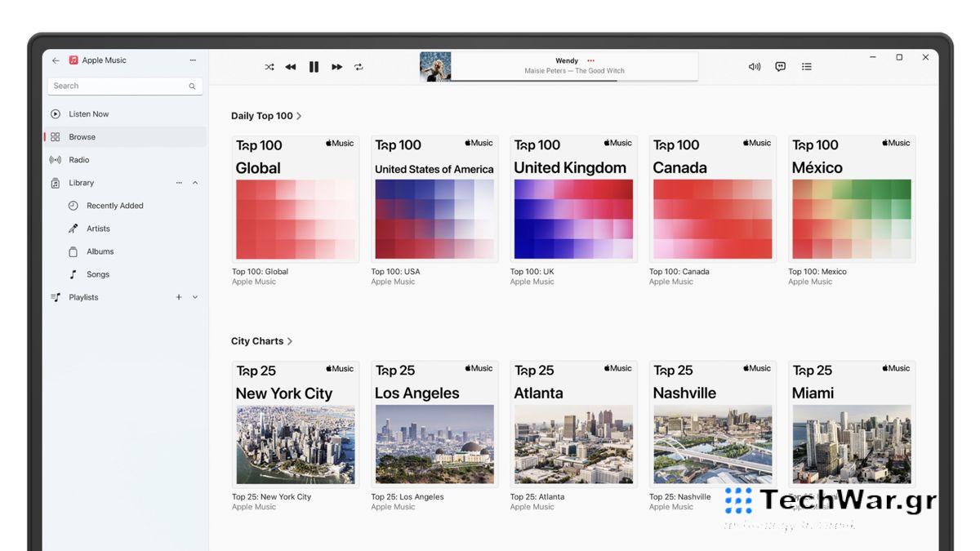
Task: Enable repeat mode
Action: click(x=359, y=67)
